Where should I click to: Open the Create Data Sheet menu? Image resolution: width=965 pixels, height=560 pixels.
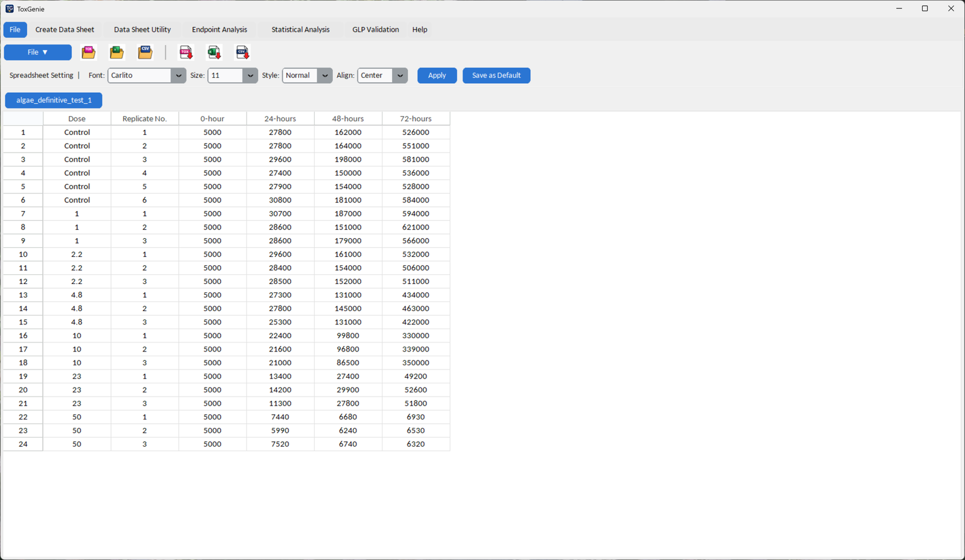[65, 30]
